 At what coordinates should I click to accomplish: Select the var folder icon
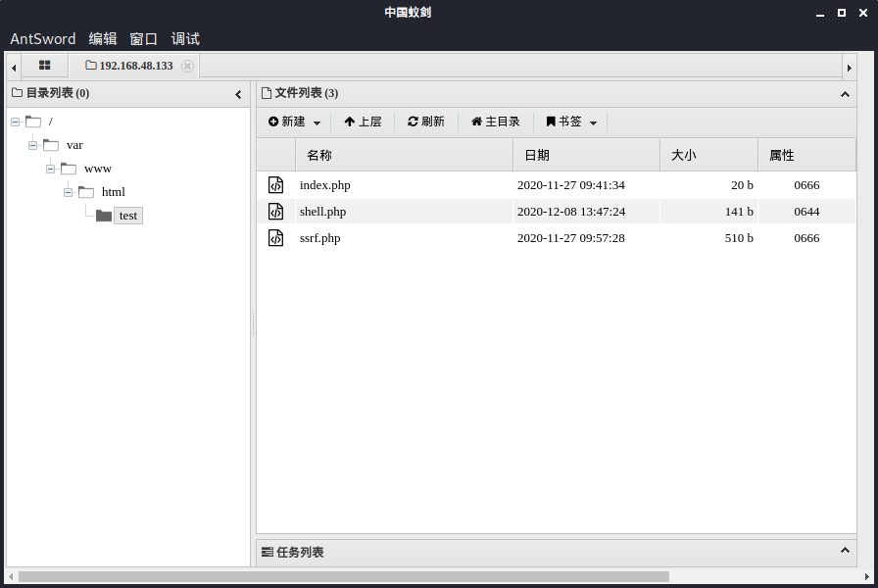click(51, 145)
